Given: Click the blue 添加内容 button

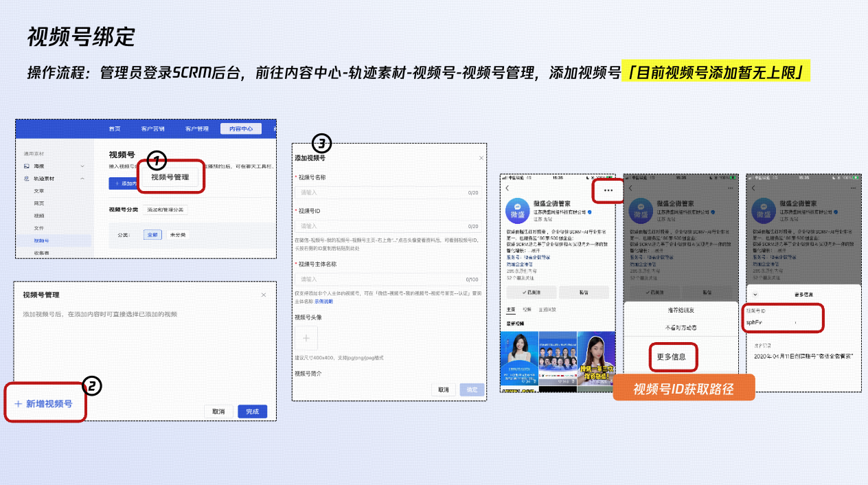Looking at the screenshot, I should tap(124, 183).
